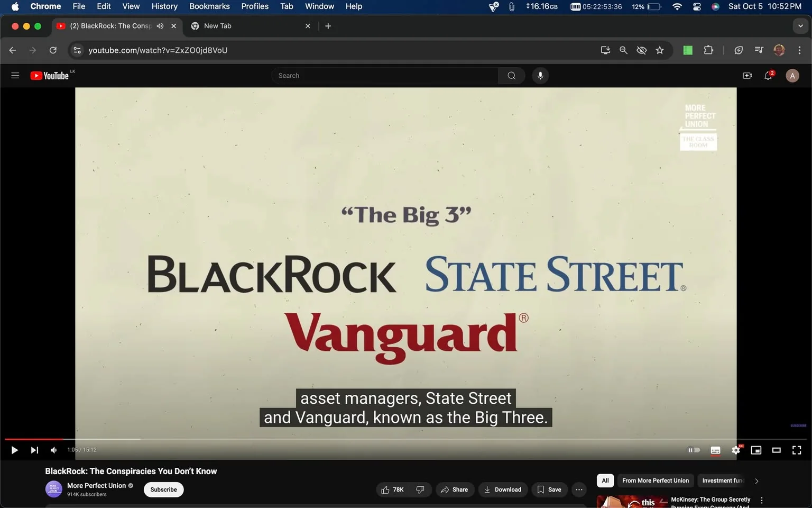Expand the tab search dropdown

800,26
